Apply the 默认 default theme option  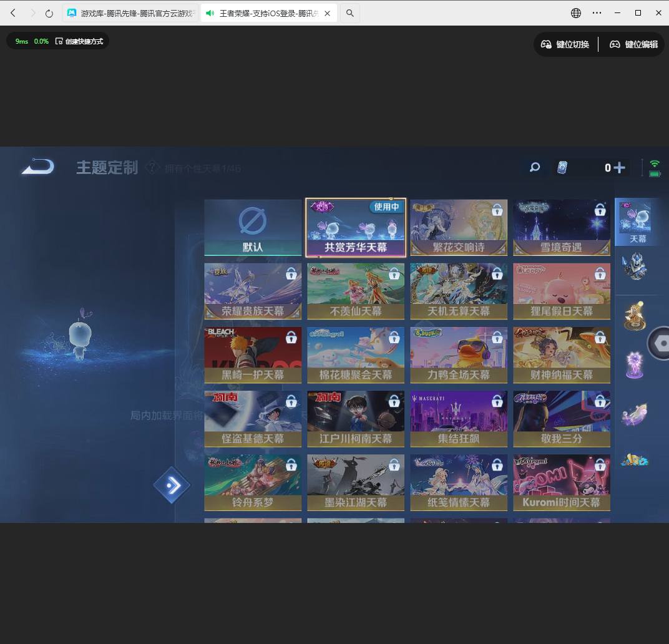click(x=252, y=227)
